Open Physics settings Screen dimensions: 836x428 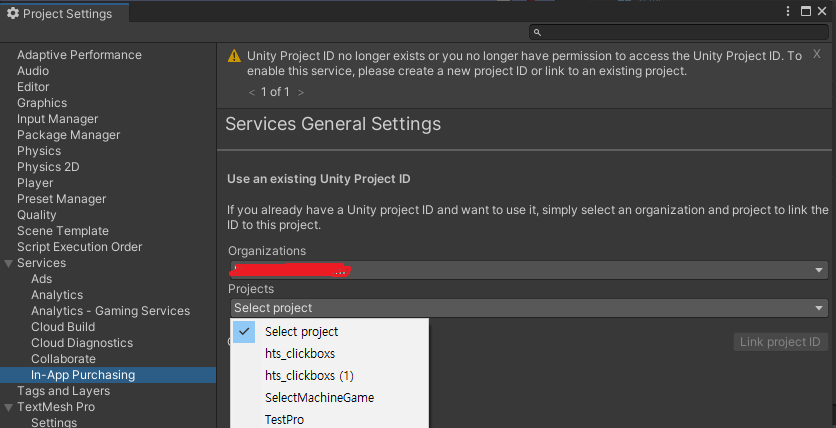point(39,151)
